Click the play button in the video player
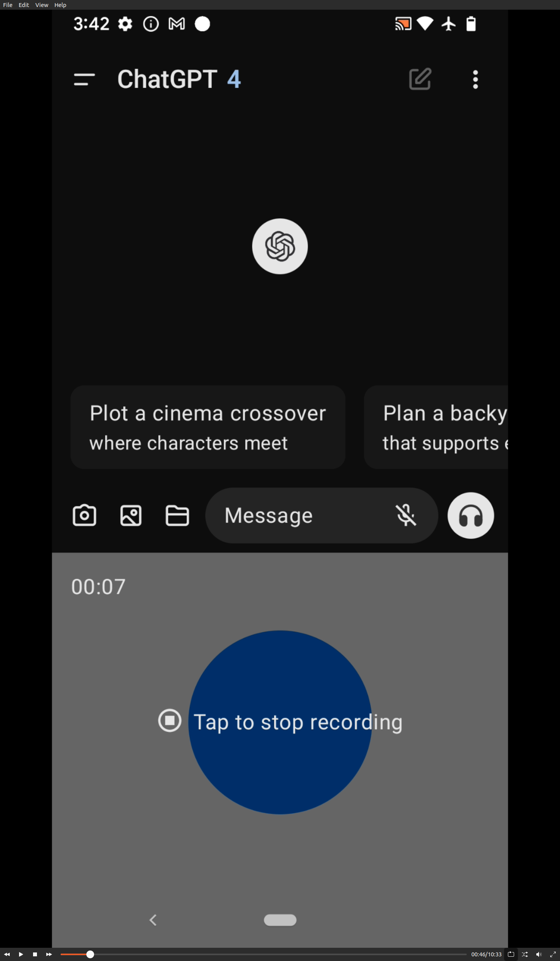Viewport: 560px width, 961px height. [21, 954]
